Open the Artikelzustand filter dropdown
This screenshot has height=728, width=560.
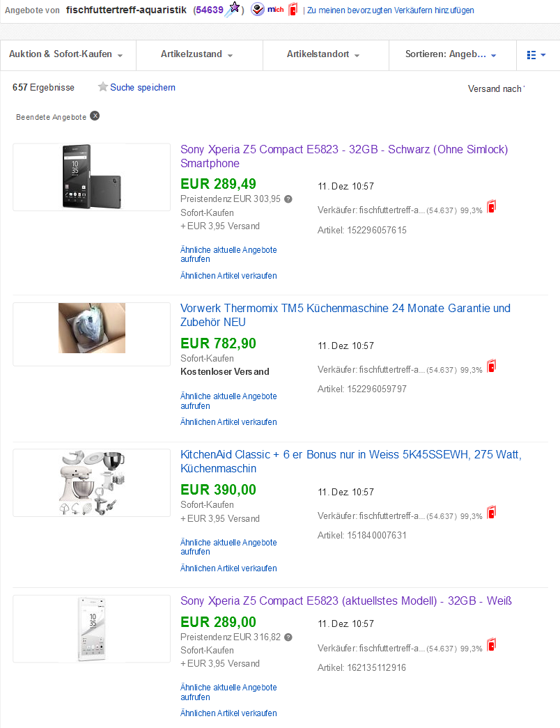[x=197, y=54]
